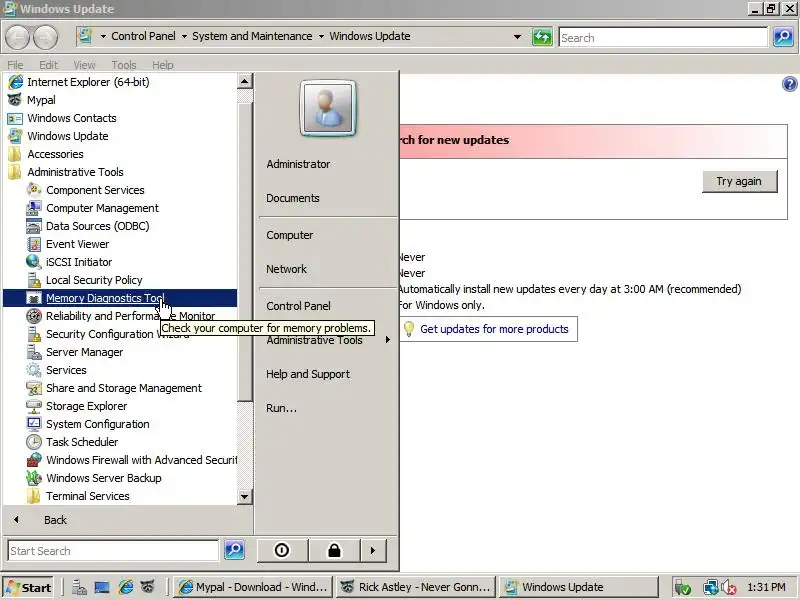Click the search magnifier button in toolbar
Viewport: 800px width, 600px height.
click(783, 37)
